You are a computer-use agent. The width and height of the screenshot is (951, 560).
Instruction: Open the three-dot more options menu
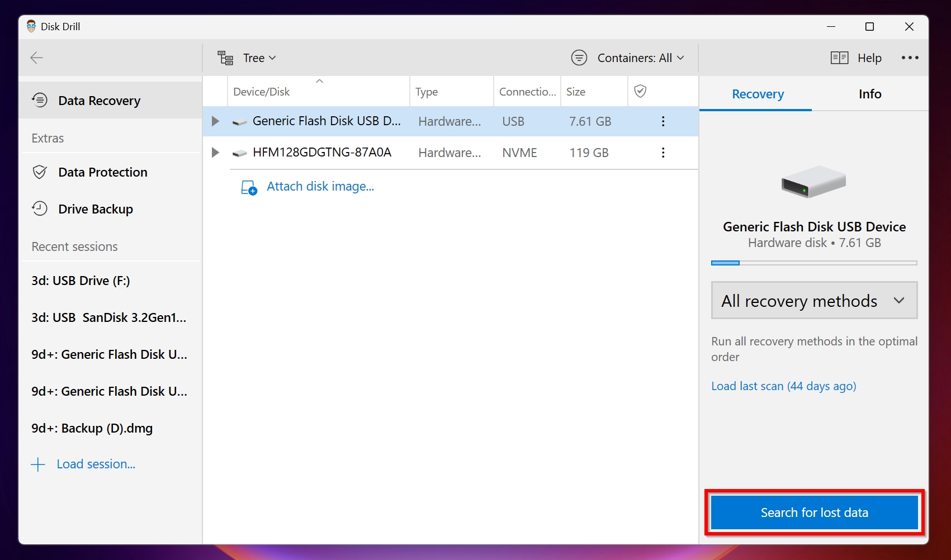(910, 58)
